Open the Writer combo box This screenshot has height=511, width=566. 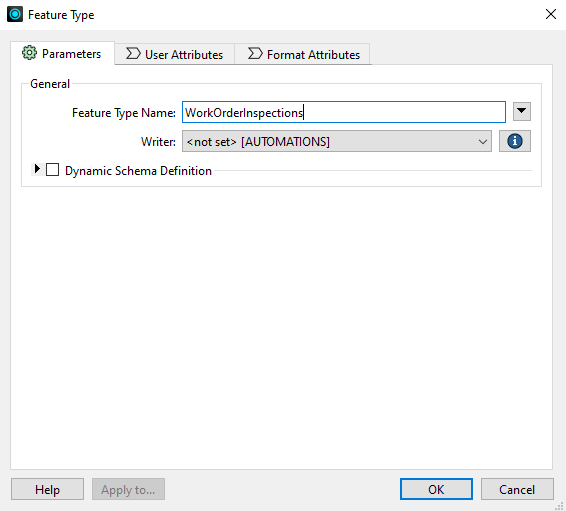(x=336, y=141)
